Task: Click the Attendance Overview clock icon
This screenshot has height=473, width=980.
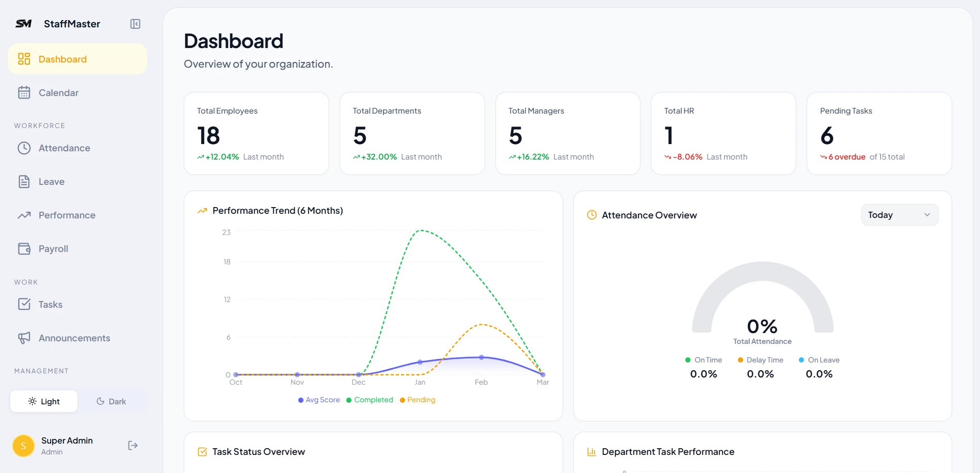Action: click(592, 215)
